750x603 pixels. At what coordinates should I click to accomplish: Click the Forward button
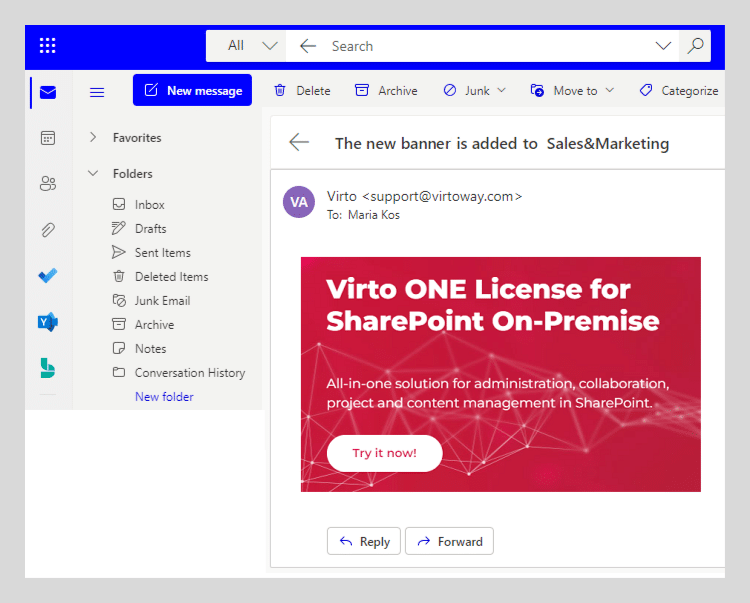449,541
